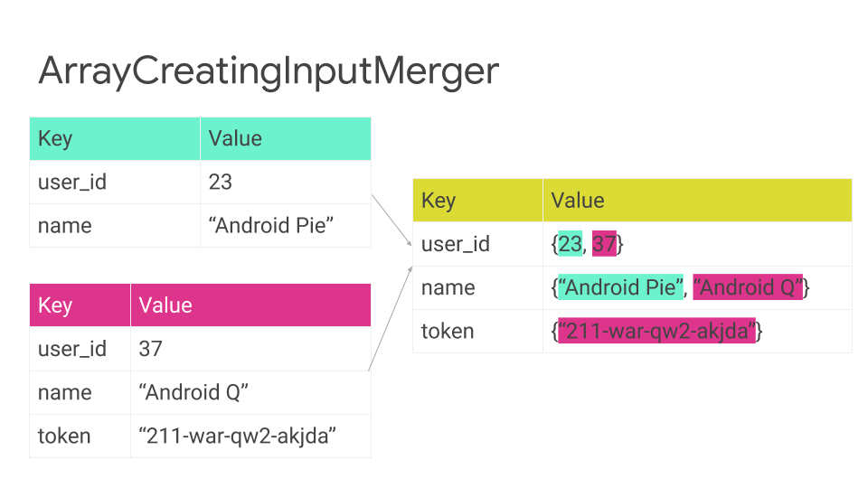Select the teal table's Key header
868x488 pixels.
(x=55, y=138)
